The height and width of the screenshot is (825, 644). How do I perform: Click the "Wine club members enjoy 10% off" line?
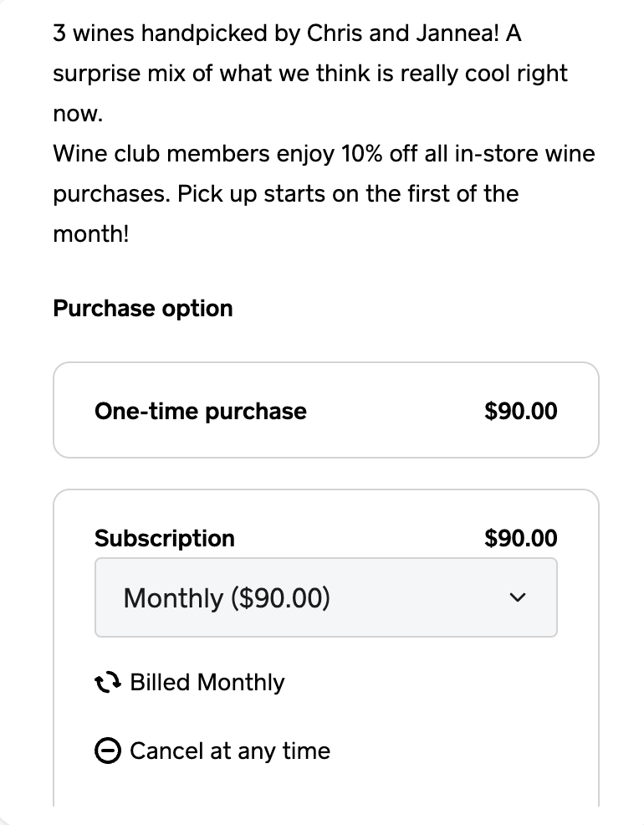(324, 154)
